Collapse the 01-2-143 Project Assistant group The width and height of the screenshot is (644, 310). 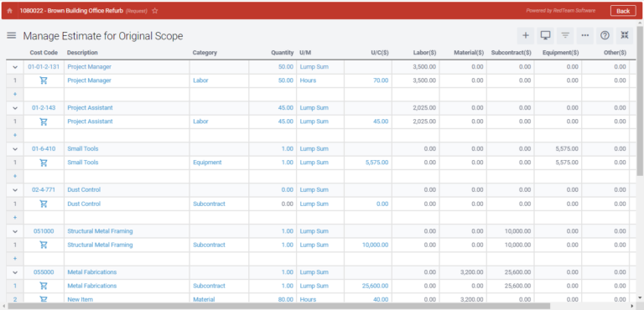(15, 108)
